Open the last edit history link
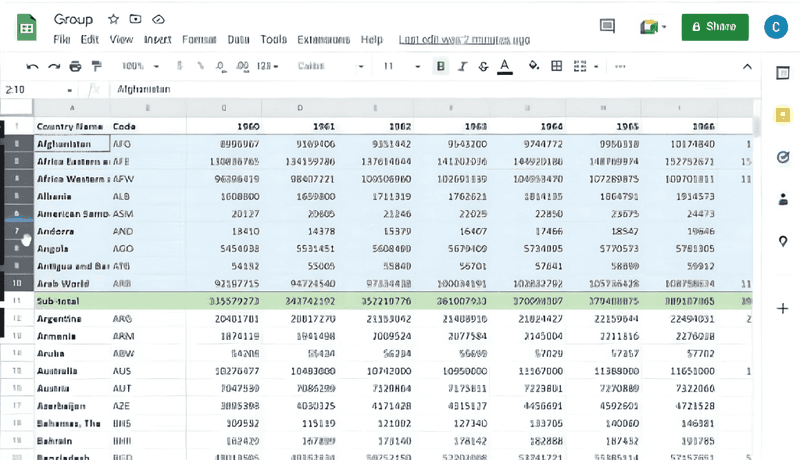 tap(464, 40)
